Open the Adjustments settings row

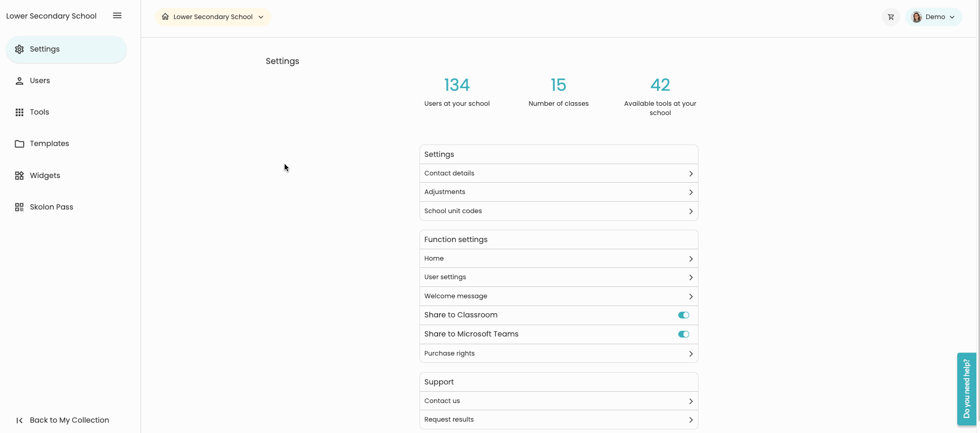pyautogui.click(x=558, y=192)
